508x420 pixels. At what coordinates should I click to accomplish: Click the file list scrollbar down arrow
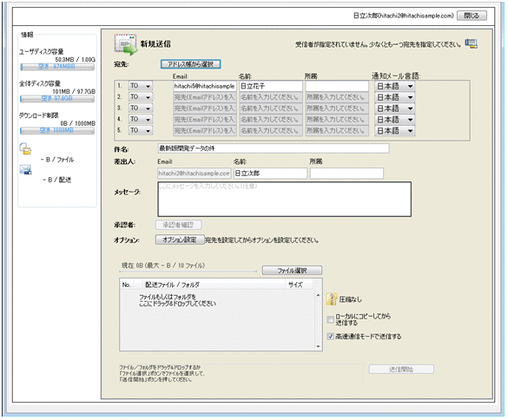(x=318, y=346)
